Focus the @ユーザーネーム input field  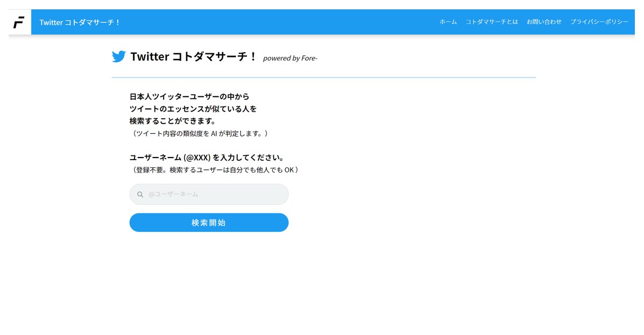[x=209, y=194]
